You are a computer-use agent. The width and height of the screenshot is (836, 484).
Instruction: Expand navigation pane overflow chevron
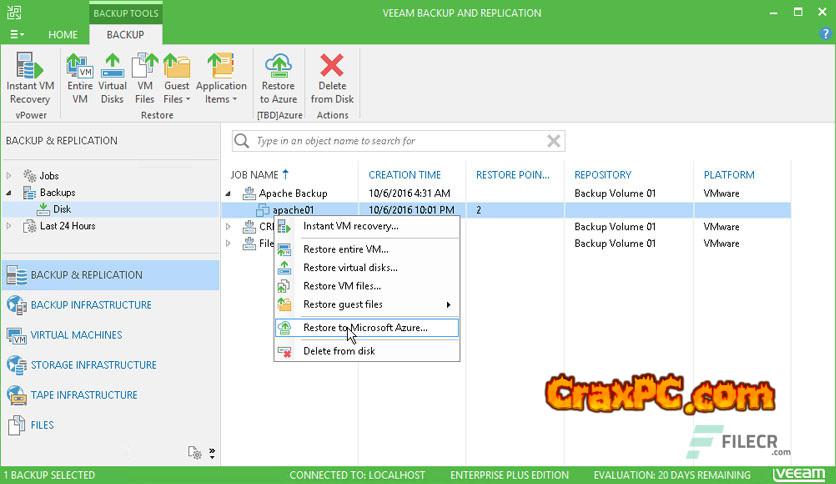click(x=212, y=453)
